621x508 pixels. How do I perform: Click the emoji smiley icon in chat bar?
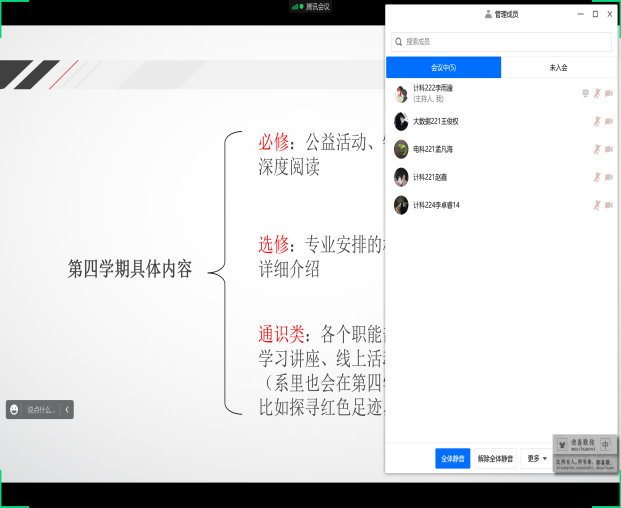(x=15, y=410)
